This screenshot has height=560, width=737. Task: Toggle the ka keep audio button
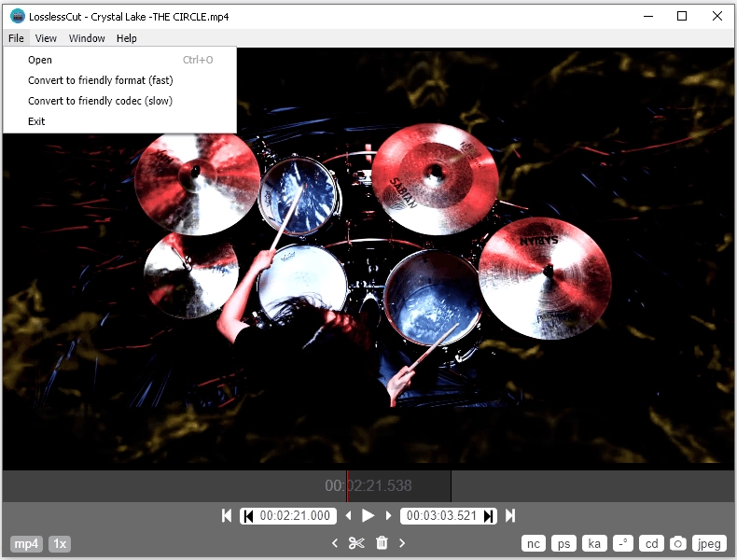pyautogui.click(x=594, y=543)
